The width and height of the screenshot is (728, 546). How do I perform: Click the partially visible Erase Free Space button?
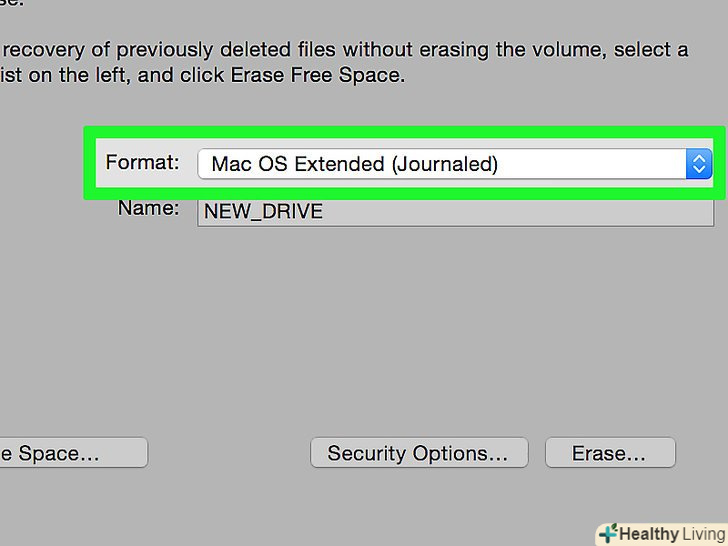tap(70, 453)
